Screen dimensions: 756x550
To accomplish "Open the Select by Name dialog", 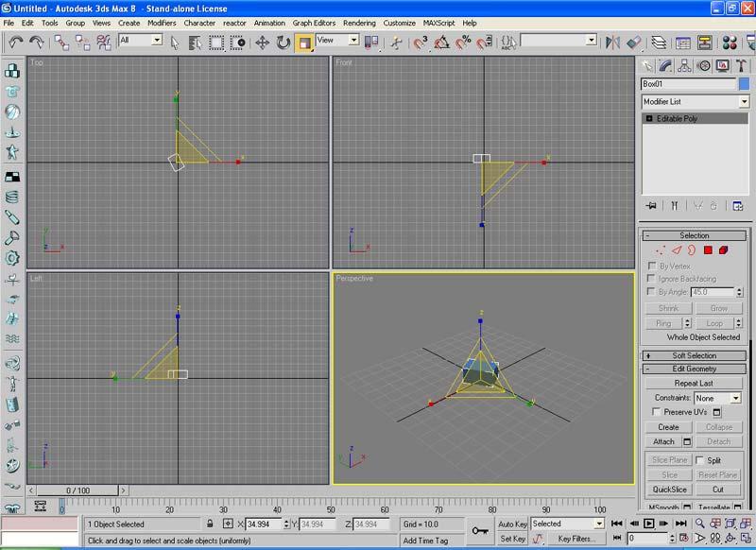I will click(196, 43).
